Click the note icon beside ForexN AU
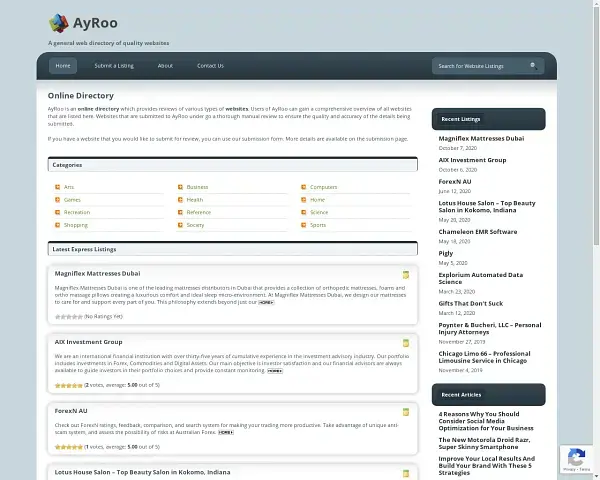 [x=405, y=411]
